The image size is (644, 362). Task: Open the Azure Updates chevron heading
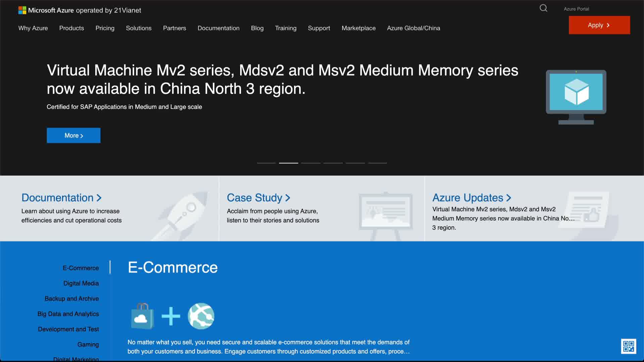pos(471,198)
